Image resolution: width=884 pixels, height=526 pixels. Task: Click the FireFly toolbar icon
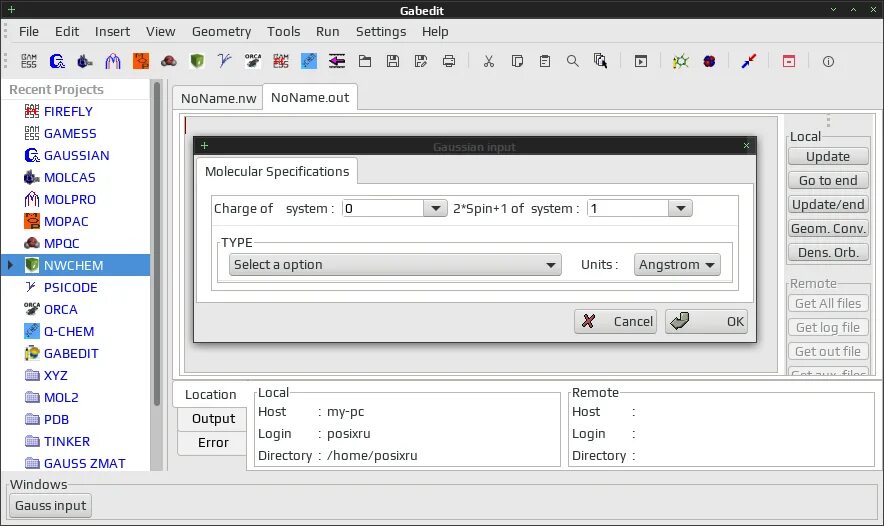(x=281, y=61)
